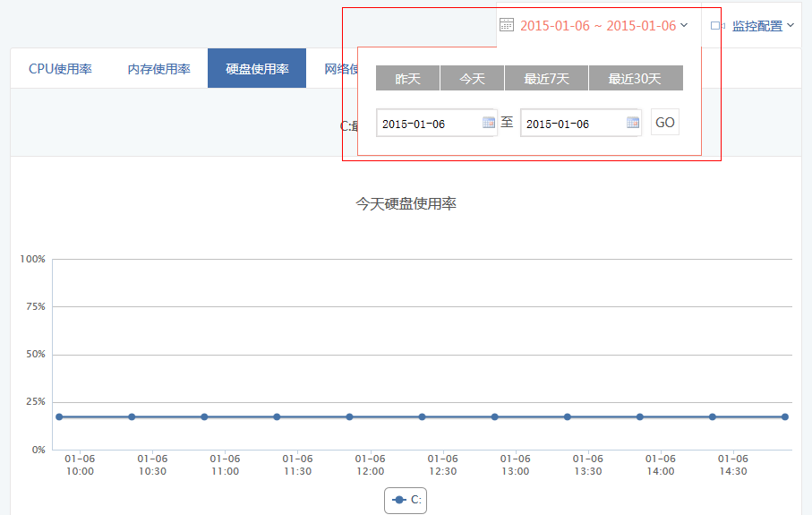The image size is (812, 515).
Task: Open the 2015-01-06 ~ 2015-01-06 date selector
Action: pos(598,25)
